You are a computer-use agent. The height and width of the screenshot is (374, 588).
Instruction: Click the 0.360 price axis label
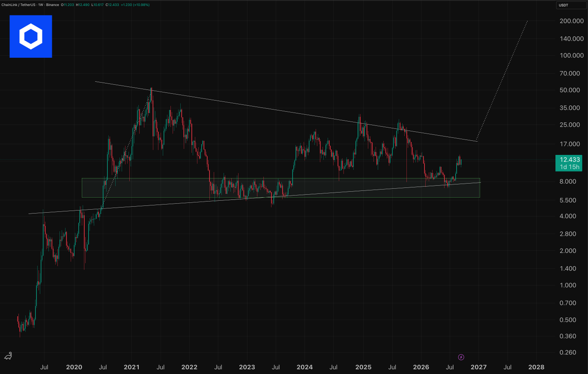pyautogui.click(x=568, y=336)
